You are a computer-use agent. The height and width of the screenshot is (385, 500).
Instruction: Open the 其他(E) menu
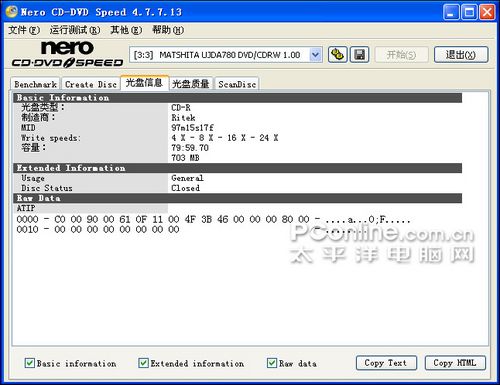[x=126, y=30]
